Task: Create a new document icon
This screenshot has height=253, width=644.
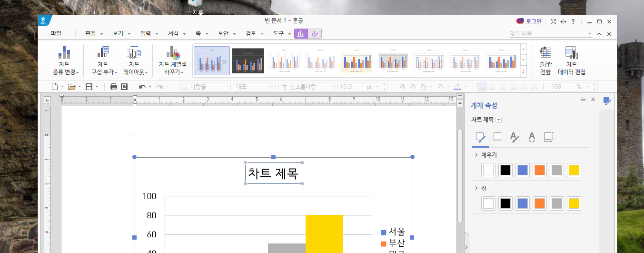Action: tap(54, 87)
